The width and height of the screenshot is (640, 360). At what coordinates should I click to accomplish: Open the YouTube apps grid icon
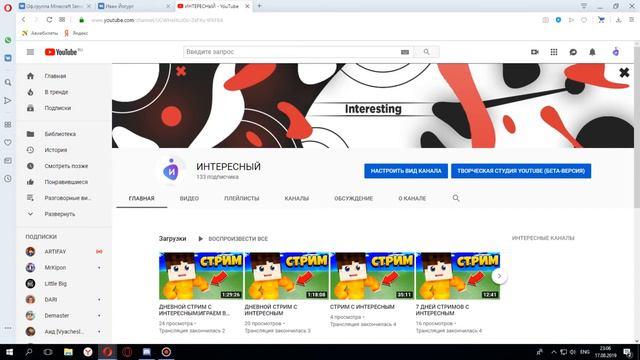tap(554, 52)
